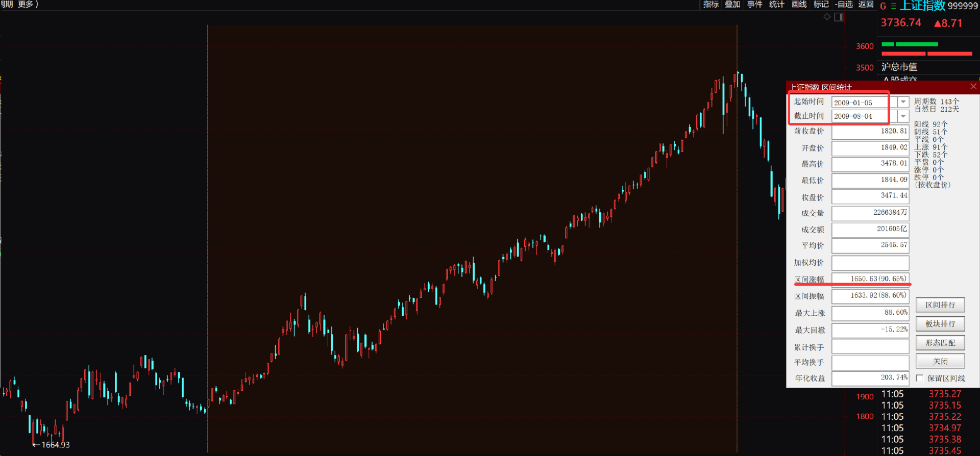Click the 3600 price axis label

point(865,46)
